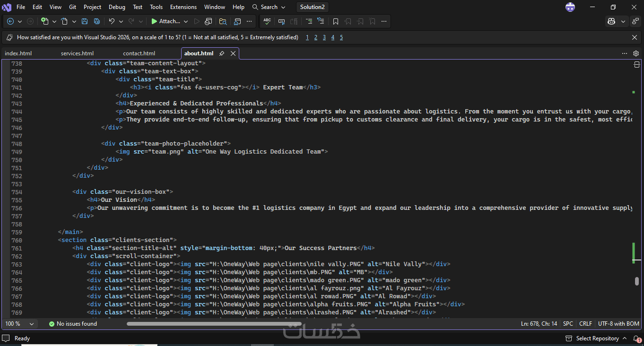This screenshot has width=644, height=346.
Task: Expand the Search dropdown in title bar
Action: [x=269, y=7]
